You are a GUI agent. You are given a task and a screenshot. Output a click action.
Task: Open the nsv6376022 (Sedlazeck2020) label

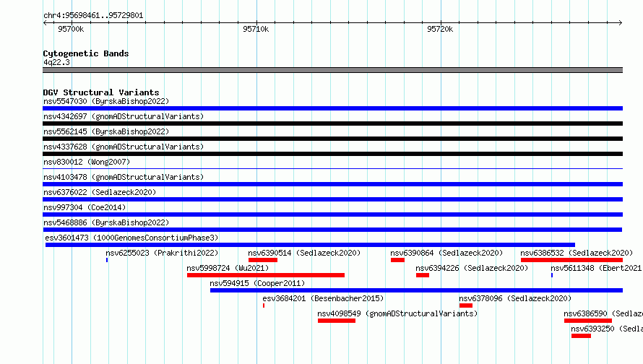pos(100,192)
